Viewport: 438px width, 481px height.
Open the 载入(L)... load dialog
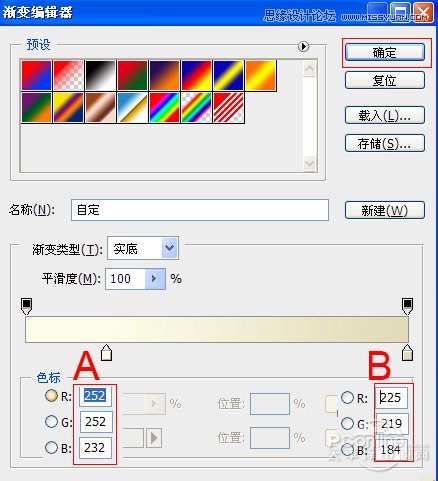[385, 115]
